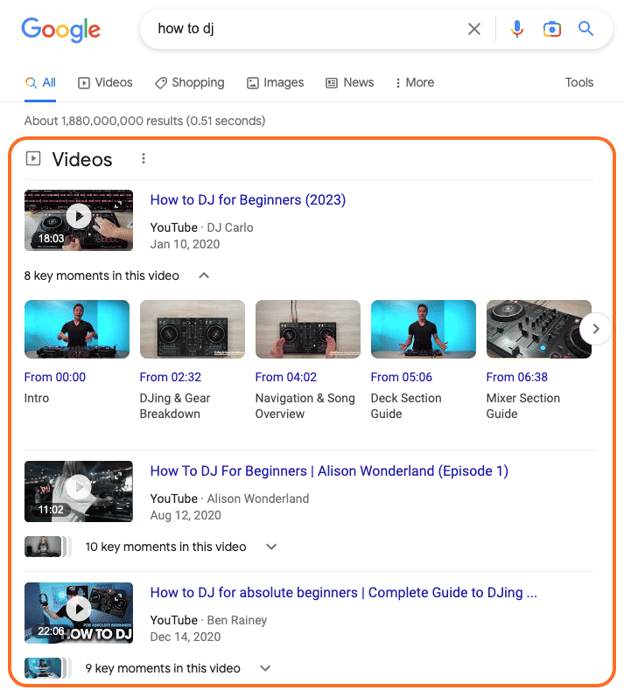
Task: Click the 'Navigation & Song Overview' caption
Action: [305, 406]
